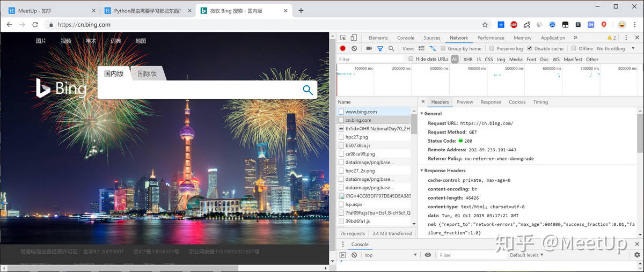
Task: Switch Bing to 国际版 version
Action: 147,73
